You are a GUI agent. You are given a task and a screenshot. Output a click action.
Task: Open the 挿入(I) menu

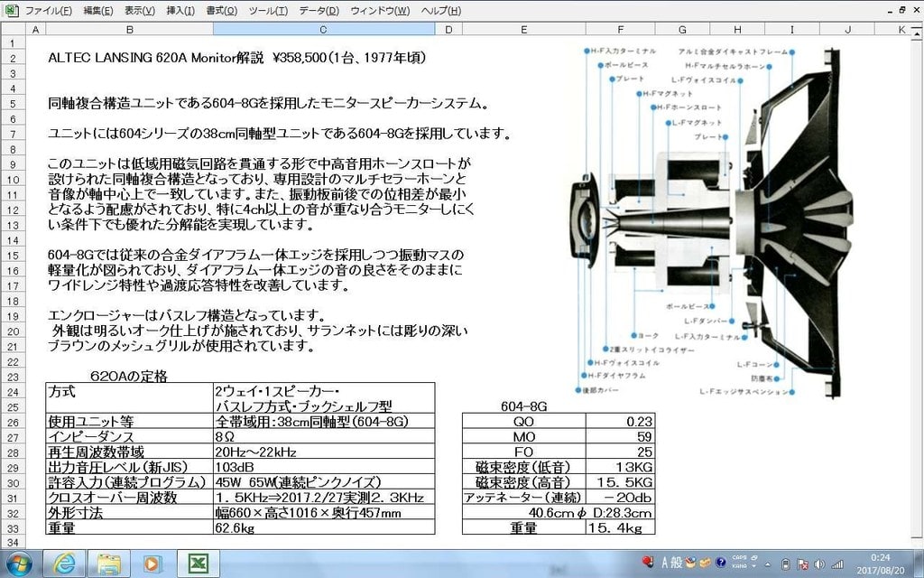(180, 11)
